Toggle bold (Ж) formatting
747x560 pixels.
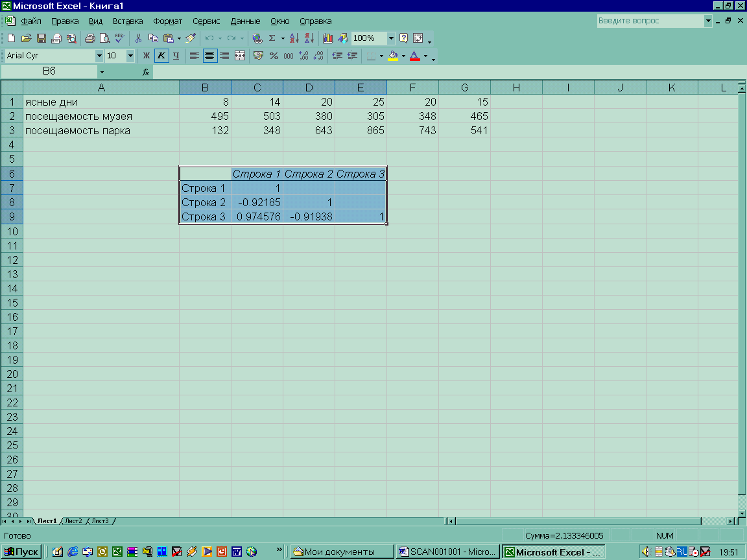click(147, 56)
